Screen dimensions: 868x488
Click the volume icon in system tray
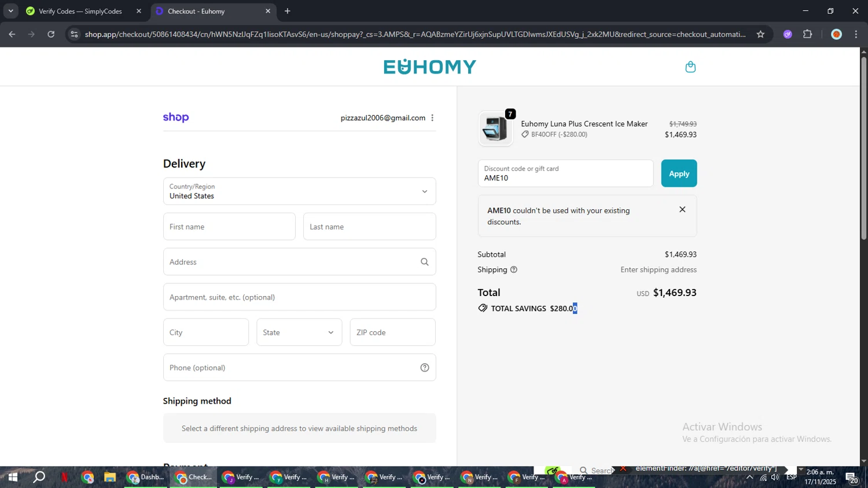(775, 477)
